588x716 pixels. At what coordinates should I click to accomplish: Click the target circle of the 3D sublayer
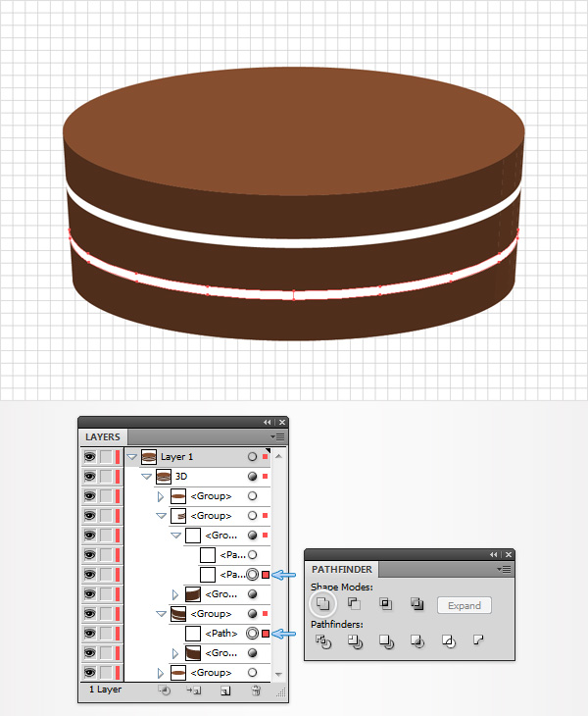252,477
